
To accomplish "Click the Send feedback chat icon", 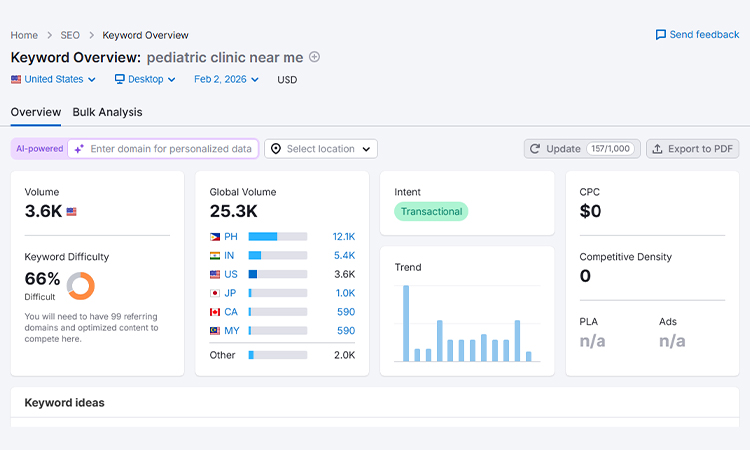I will (660, 35).
